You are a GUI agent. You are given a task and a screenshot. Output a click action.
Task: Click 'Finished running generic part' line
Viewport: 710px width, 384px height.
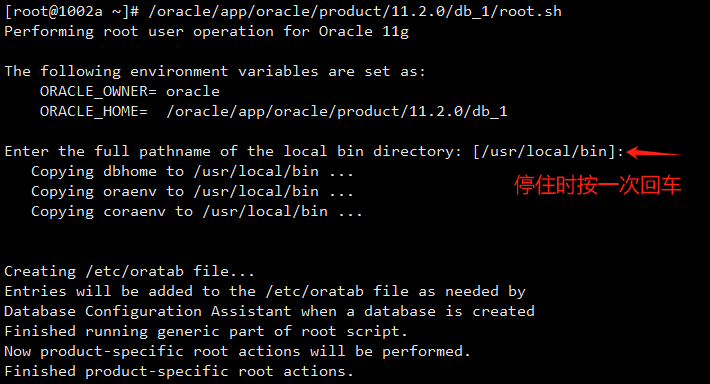click(206, 331)
